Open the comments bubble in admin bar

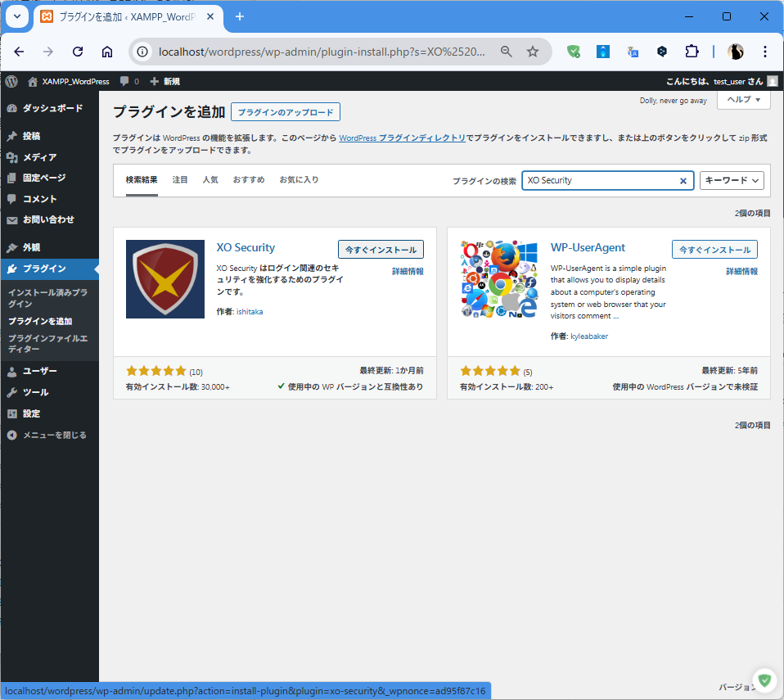(x=128, y=81)
